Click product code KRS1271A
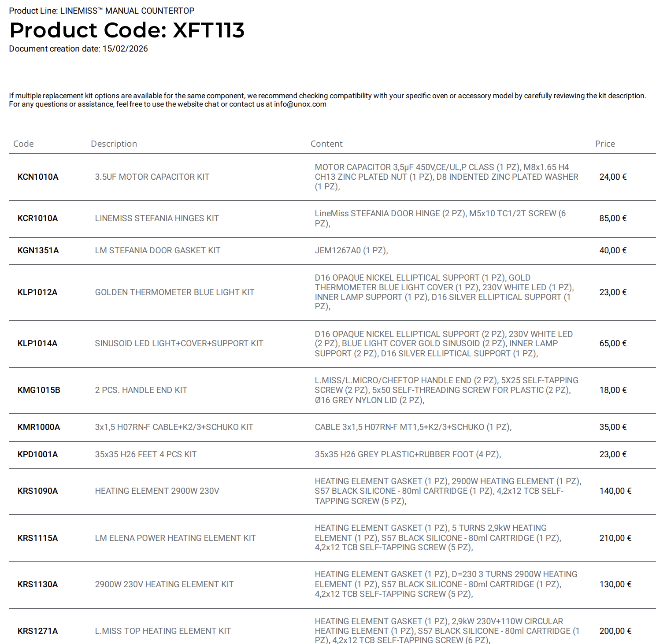 click(x=37, y=631)
